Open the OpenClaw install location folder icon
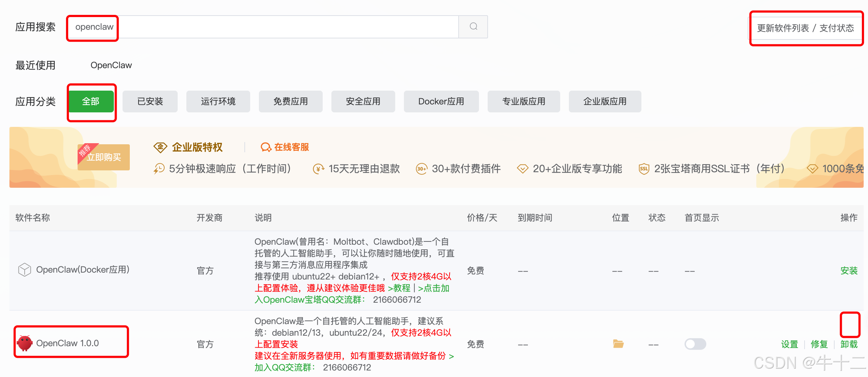 pyautogui.click(x=618, y=344)
